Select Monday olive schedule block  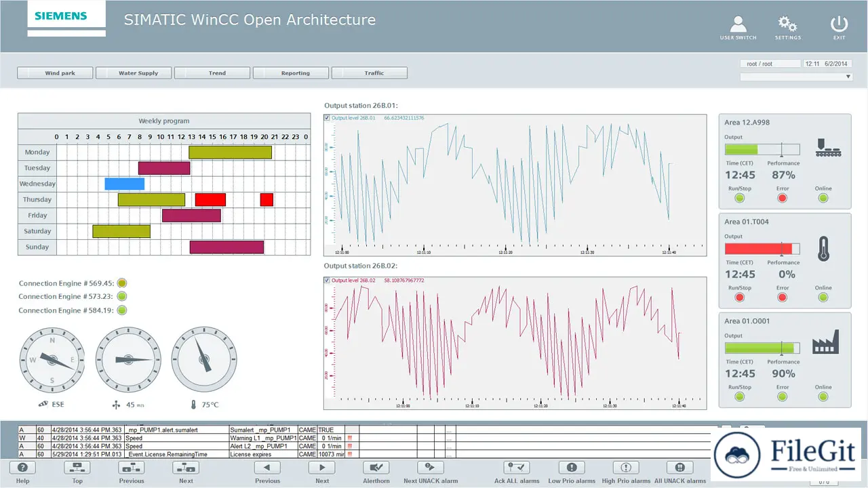coord(231,152)
